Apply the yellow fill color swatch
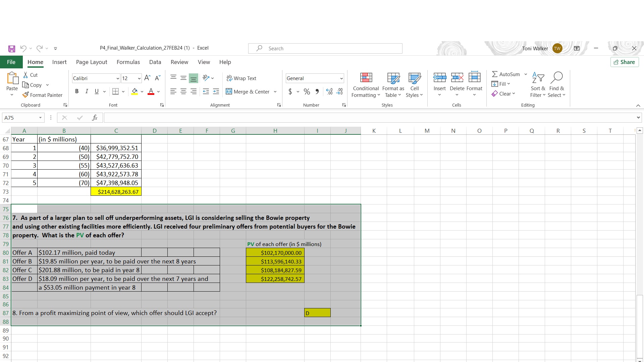644x362 pixels. pos(135,92)
